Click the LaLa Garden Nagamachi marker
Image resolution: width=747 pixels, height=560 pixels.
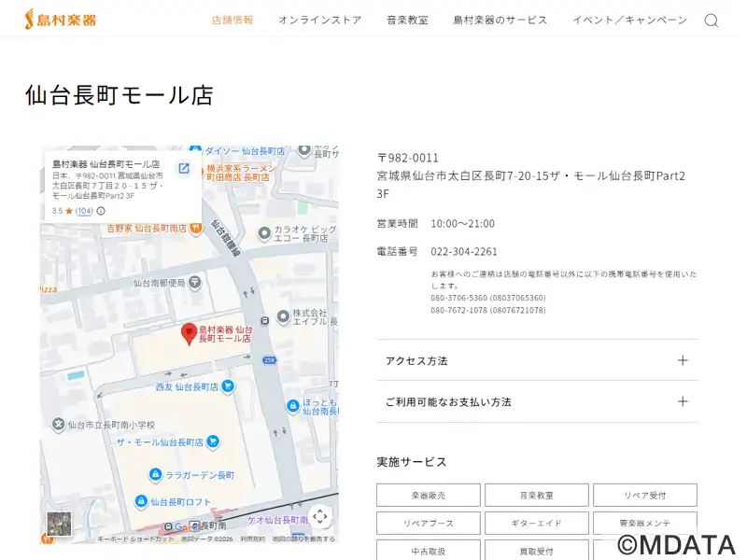click(x=156, y=475)
